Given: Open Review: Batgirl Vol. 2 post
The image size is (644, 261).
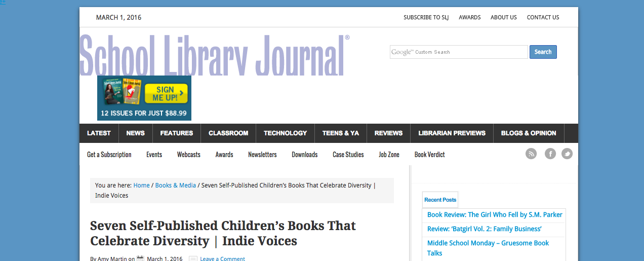Looking at the screenshot, I should (485, 229).
